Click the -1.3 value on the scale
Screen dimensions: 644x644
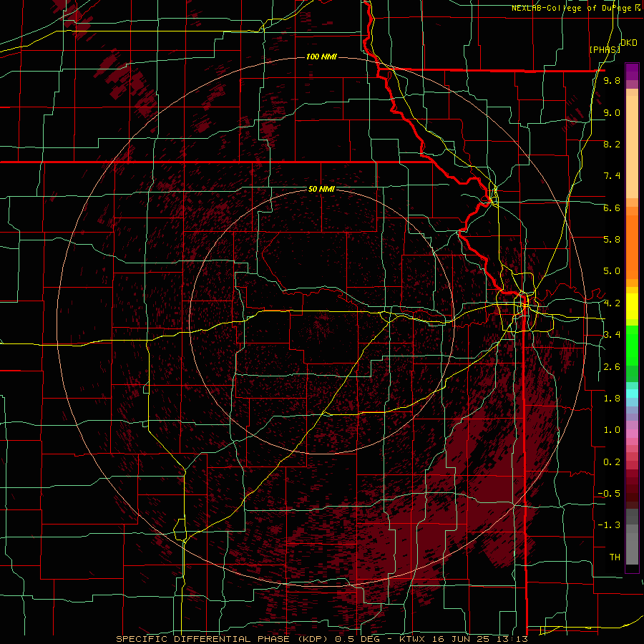click(609, 525)
